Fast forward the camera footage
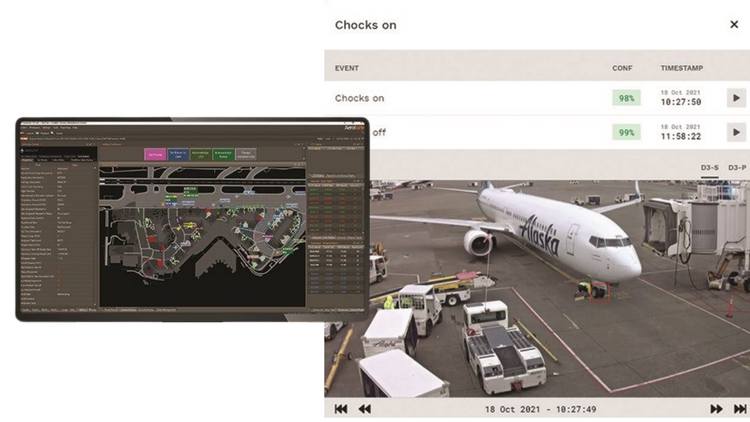Viewport: 750px width, 422px height. coord(716,409)
